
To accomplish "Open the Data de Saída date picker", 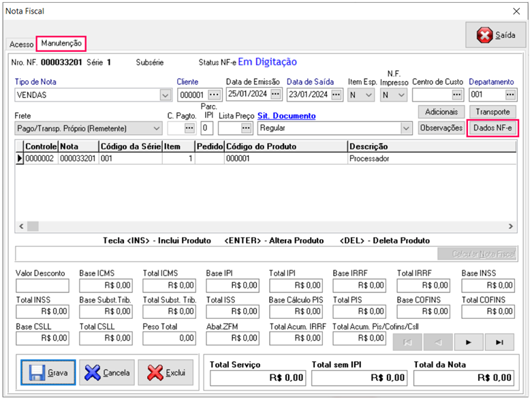I will tap(337, 95).
